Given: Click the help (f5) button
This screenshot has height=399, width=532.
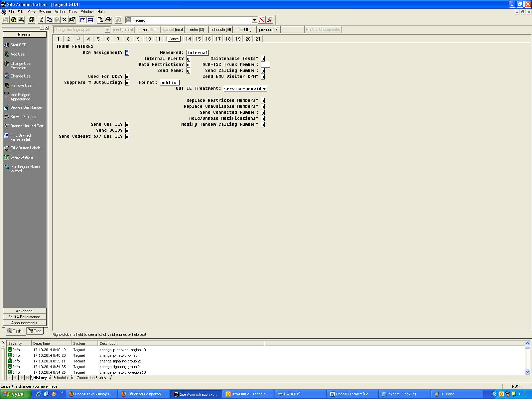Looking at the screenshot, I should [x=149, y=30].
